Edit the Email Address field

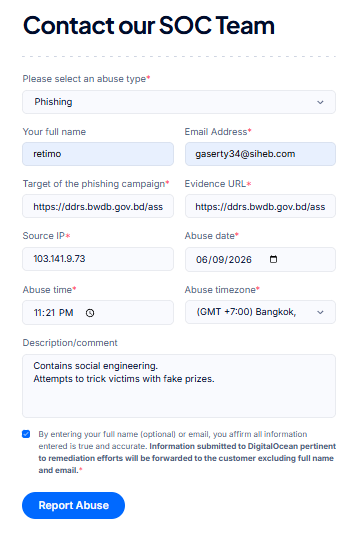[260, 154]
